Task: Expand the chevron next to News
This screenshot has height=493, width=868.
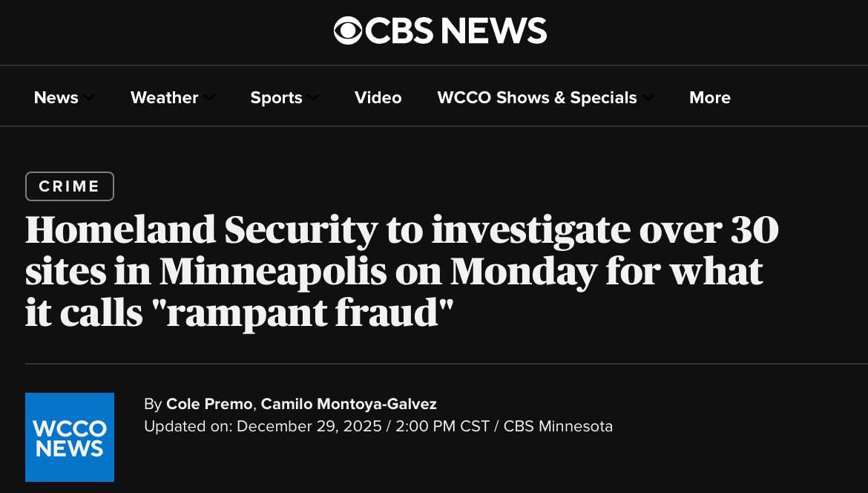Action: point(89,97)
